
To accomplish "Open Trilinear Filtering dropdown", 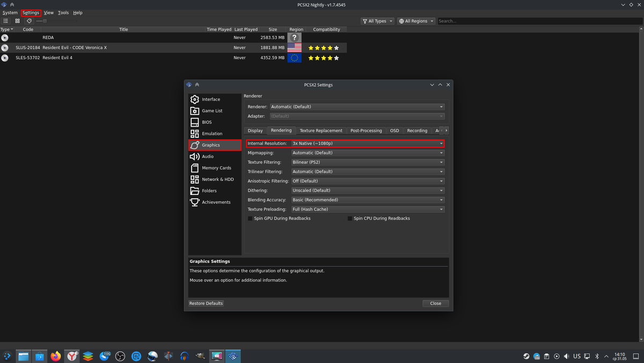I will 368,171.
